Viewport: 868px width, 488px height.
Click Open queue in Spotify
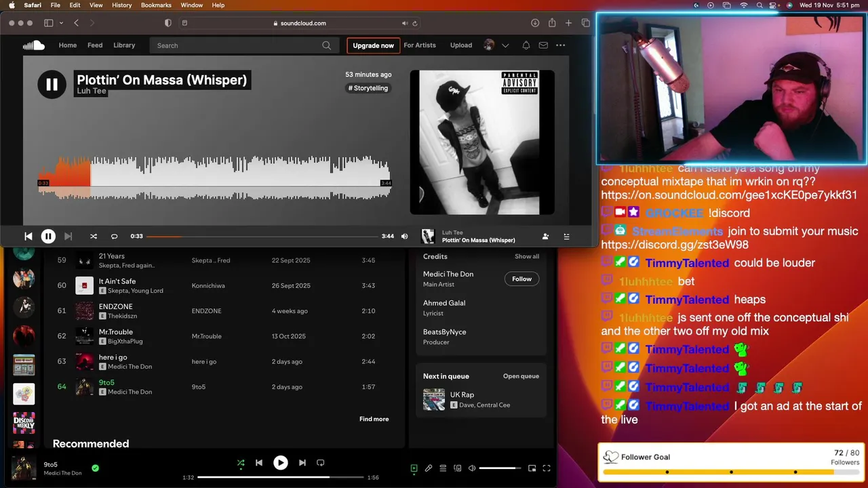click(521, 376)
